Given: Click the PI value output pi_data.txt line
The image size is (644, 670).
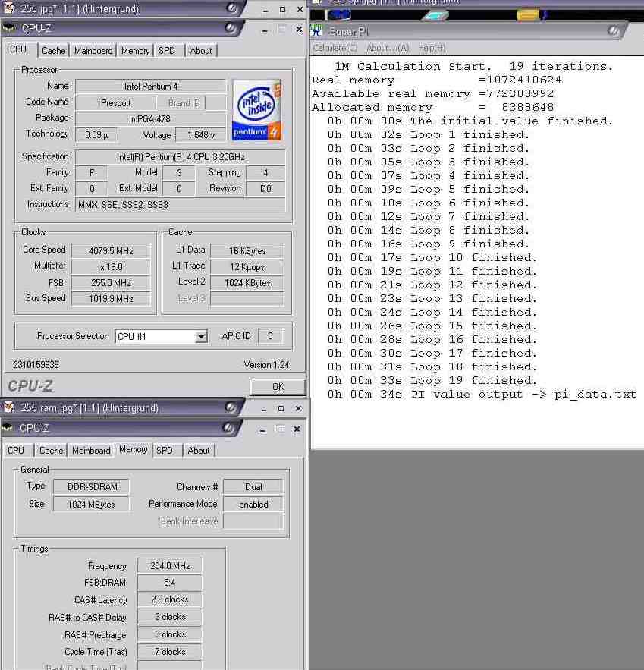Looking at the screenshot, I should (482, 394).
